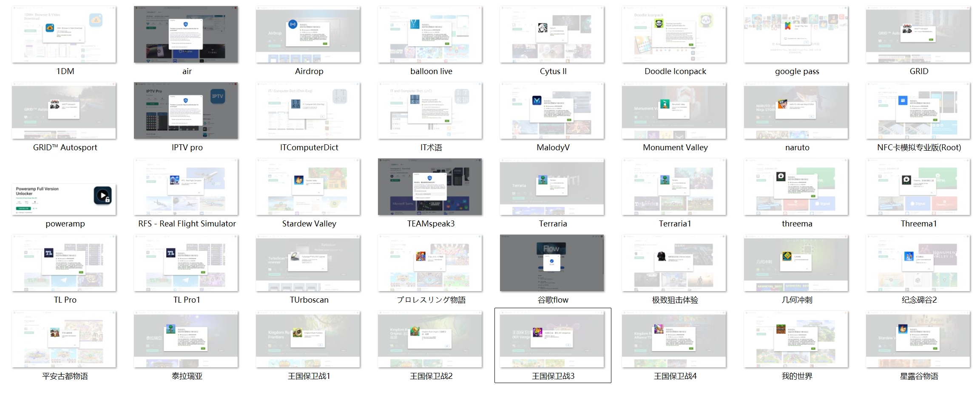Open the Airdrop thumbnail
The height and width of the screenshot is (395, 980).
308,34
